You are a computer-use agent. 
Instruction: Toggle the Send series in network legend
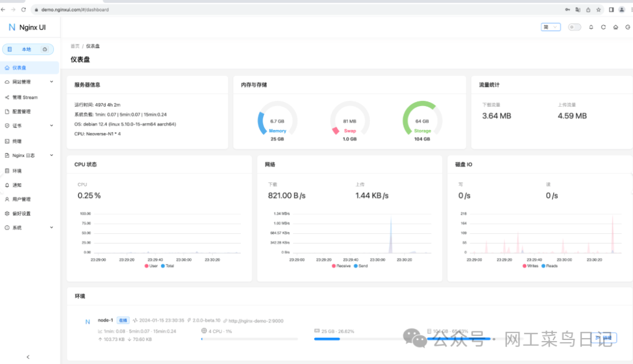(x=361, y=266)
